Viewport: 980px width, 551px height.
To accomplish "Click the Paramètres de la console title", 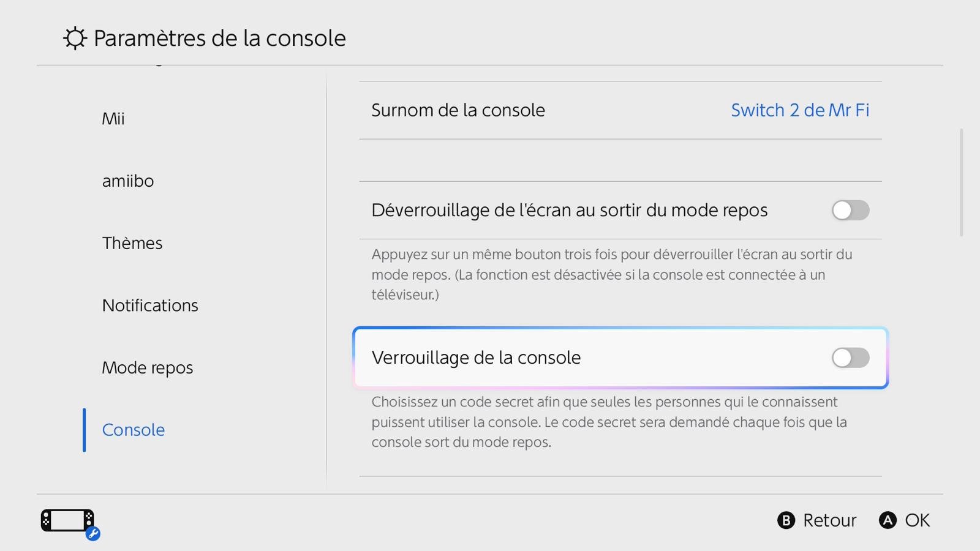I will (220, 38).
